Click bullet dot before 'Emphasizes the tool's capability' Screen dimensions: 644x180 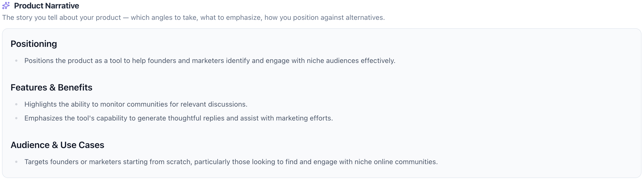(16, 118)
